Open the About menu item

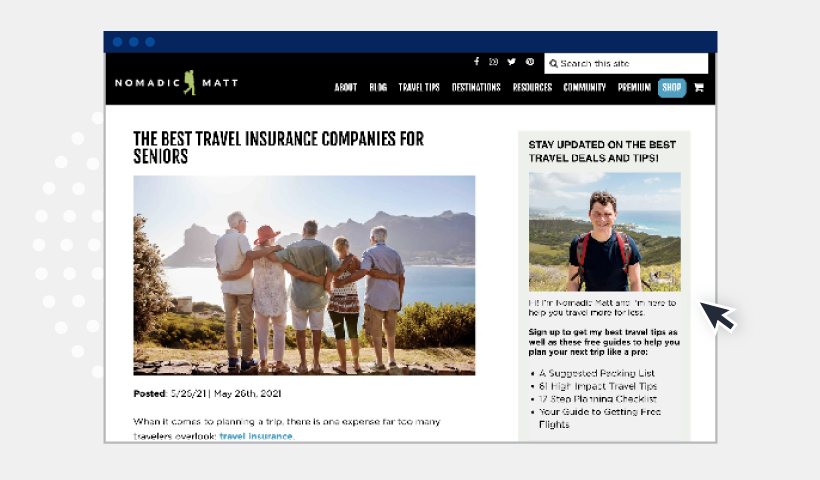(346, 87)
